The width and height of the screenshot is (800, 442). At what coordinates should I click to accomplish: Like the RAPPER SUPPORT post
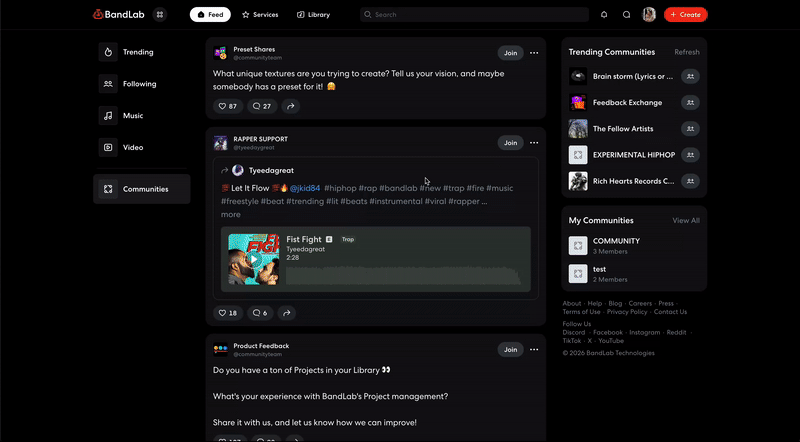point(227,313)
